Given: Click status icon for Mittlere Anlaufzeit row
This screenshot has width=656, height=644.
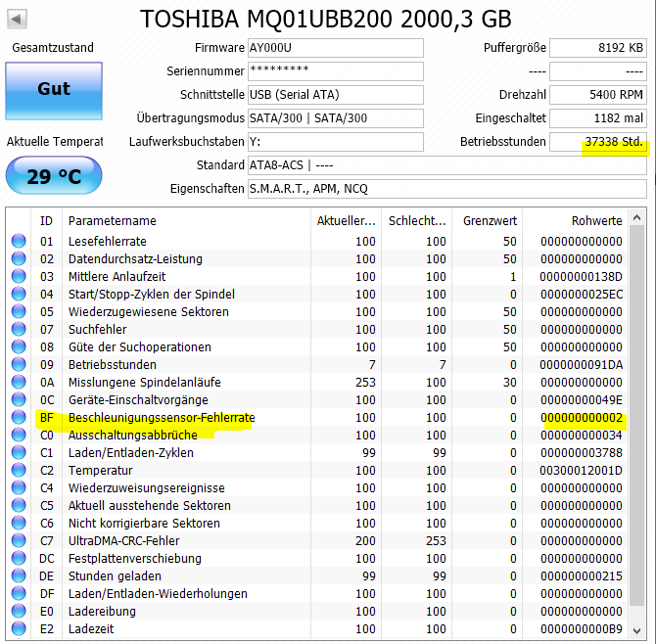Looking at the screenshot, I should click(x=19, y=276).
